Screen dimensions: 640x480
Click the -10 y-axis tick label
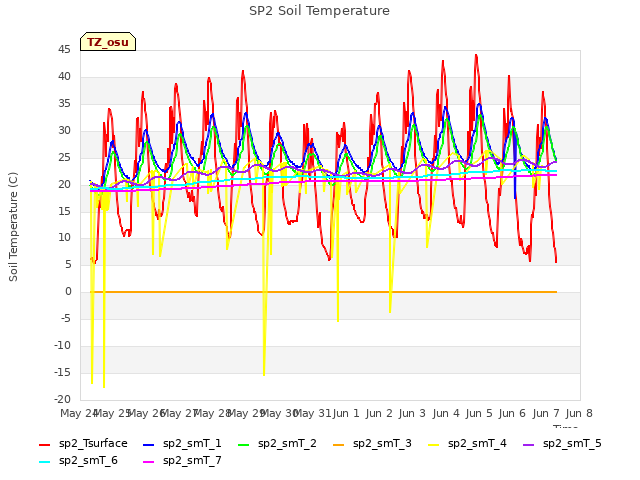(63, 346)
